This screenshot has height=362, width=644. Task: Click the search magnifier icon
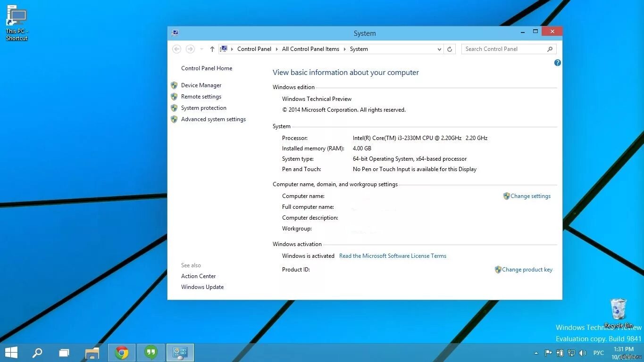pos(550,49)
